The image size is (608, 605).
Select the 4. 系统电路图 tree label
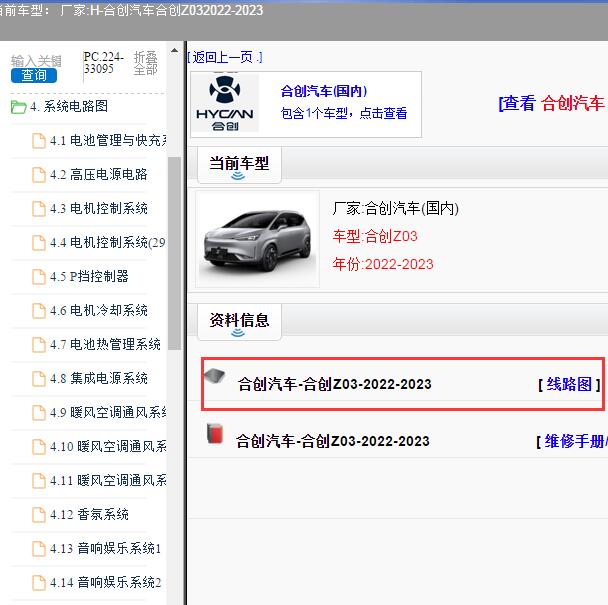(69, 106)
